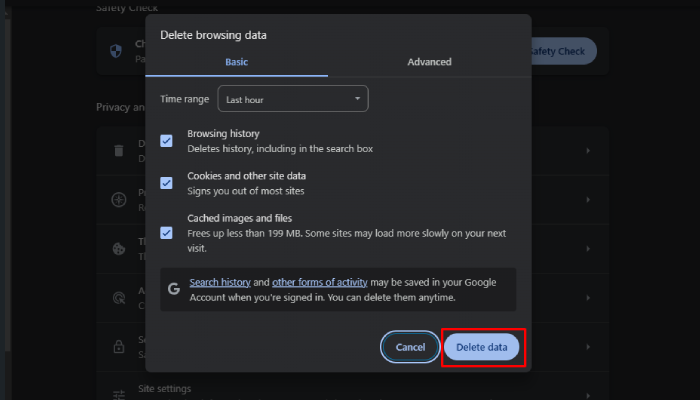Viewport: 700px width, 400px height.
Task: Open the other forms of activity link
Action: [x=320, y=282]
